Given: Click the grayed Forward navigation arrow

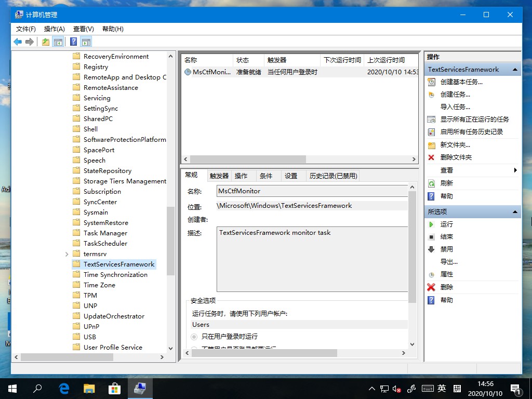Looking at the screenshot, I should (30, 42).
